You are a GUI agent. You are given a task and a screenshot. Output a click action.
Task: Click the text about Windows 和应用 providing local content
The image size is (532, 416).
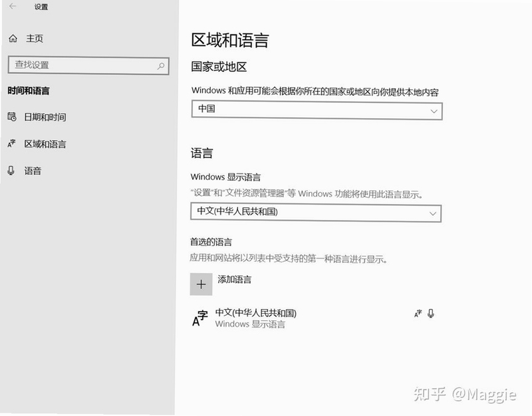point(315,91)
